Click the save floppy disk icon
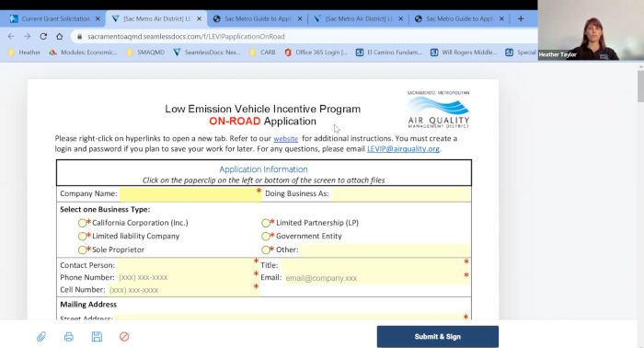 (97, 337)
